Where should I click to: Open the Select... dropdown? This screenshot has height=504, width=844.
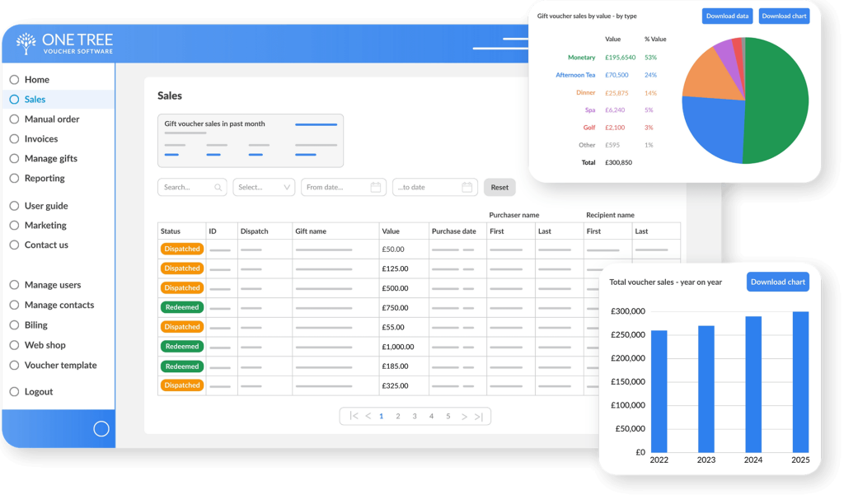264,187
